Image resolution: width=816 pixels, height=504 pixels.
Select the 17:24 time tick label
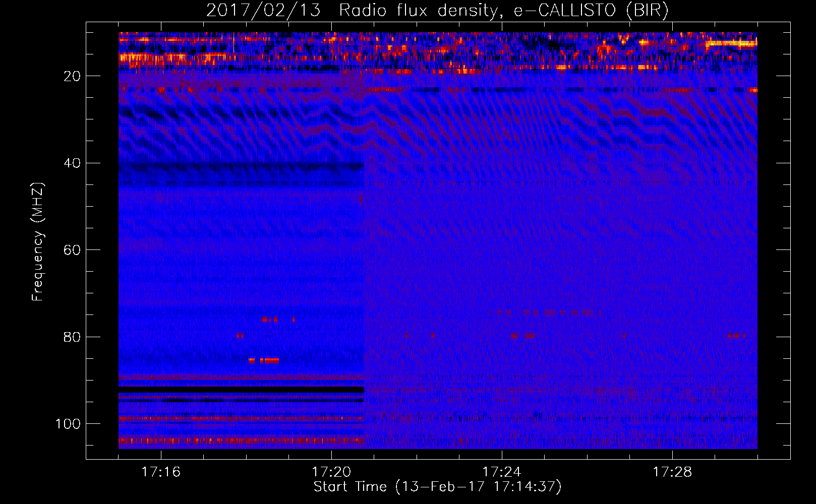tap(502, 472)
